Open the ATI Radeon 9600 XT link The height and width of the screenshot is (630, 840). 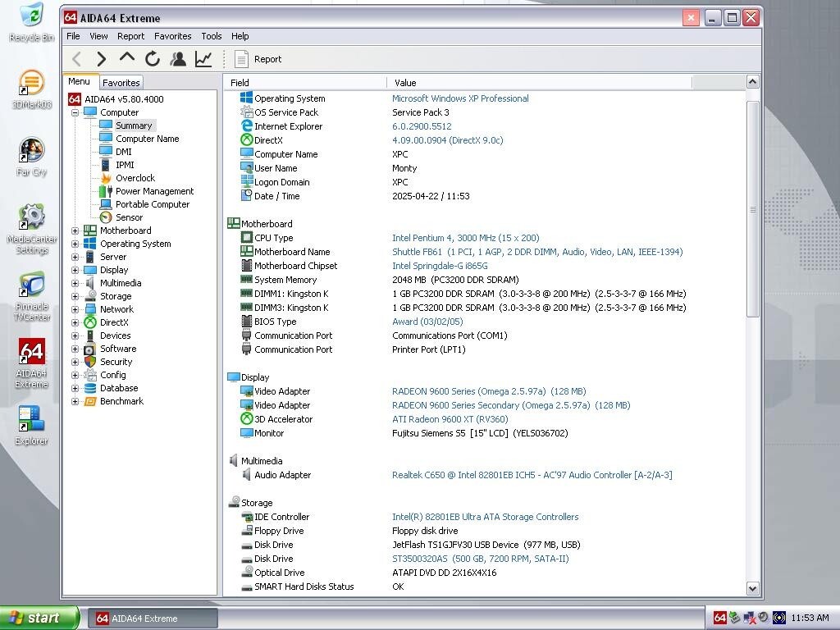[450, 419]
